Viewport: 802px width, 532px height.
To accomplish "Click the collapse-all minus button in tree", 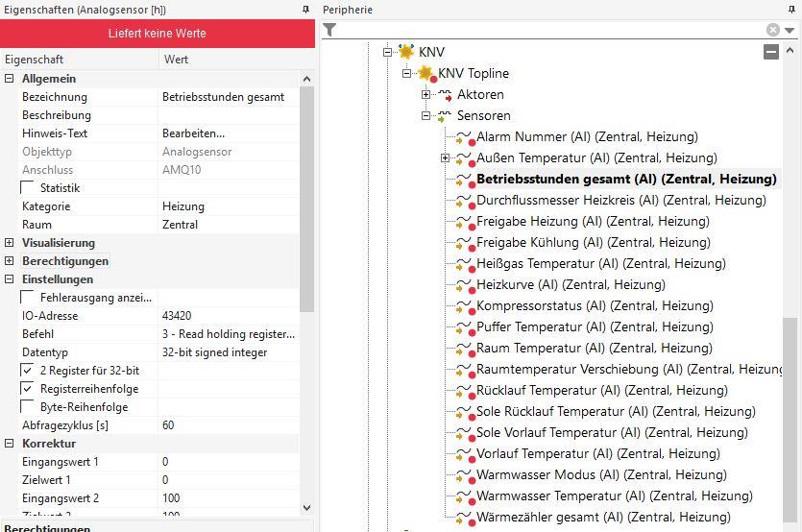I will pos(771,52).
